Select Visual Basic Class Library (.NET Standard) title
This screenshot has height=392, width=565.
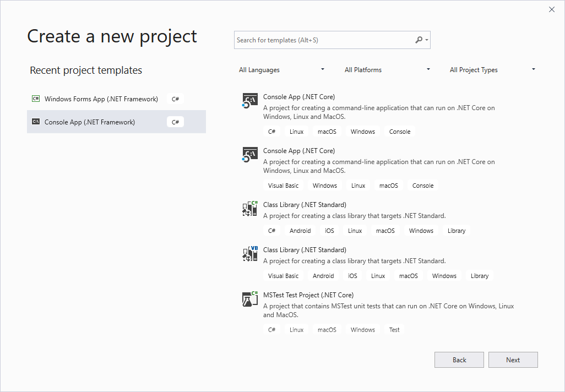click(305, 250)
